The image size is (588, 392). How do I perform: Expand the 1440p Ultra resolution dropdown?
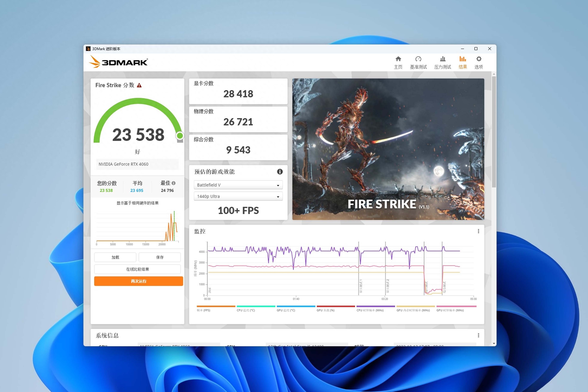238,196
